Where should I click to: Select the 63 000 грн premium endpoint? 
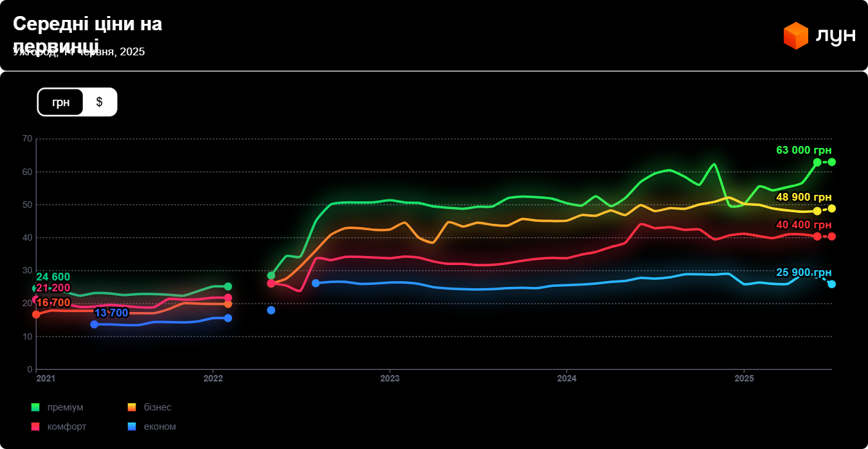tap(831, 162)
